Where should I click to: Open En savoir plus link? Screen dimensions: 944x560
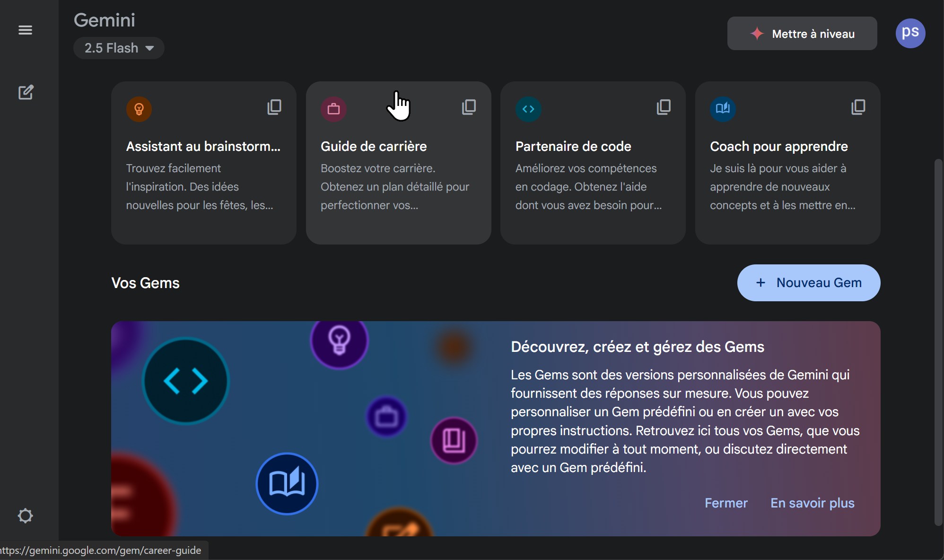(x=813, y=503)
